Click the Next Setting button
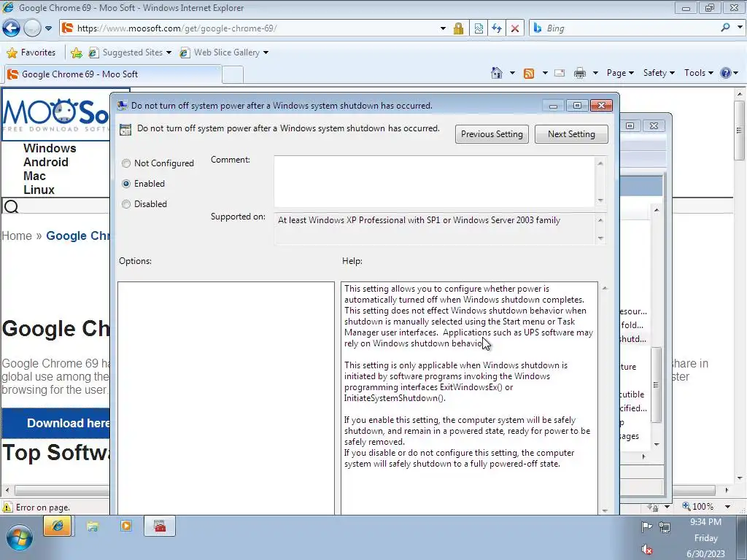Viewport: 747px width, 560px height. pos(571,134)
